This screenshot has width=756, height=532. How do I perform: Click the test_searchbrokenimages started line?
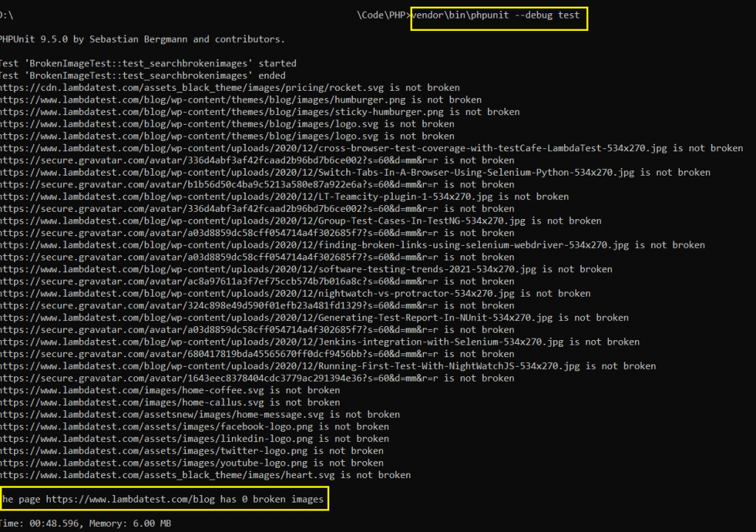(x=148, y=63)
